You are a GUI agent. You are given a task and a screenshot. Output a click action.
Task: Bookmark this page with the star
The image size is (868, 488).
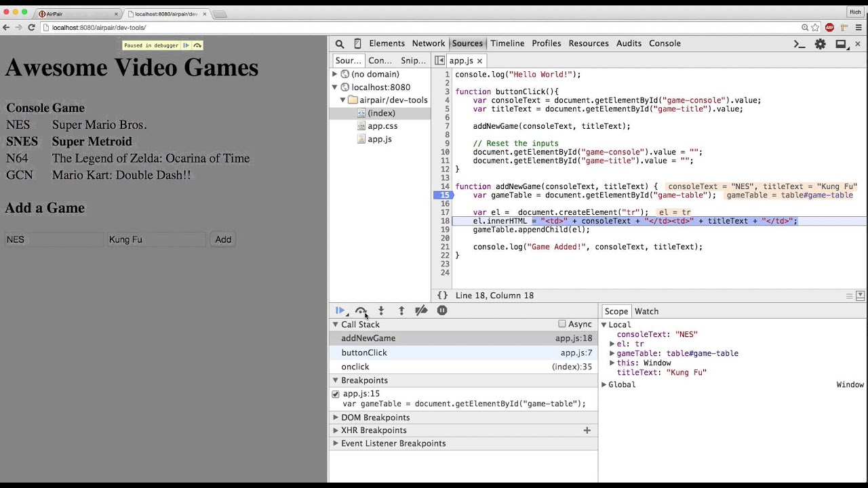click(816, 28)
